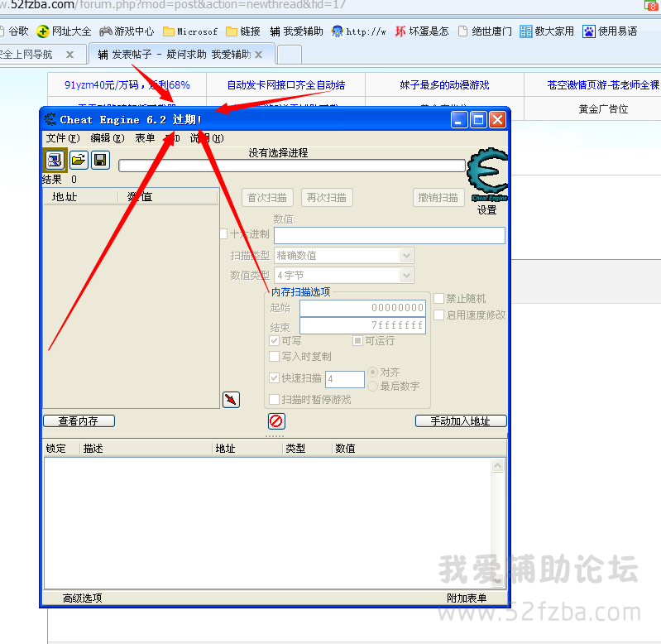Image resolution: width=661 pixels, height=644 pixels.
Task: Open a cheat table folder icon
Action: (x=79, y=161)
